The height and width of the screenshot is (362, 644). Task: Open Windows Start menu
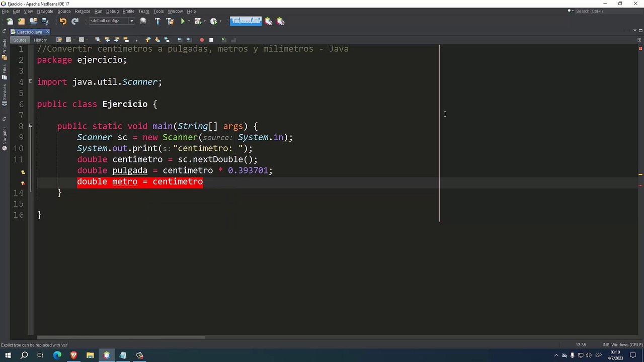pyautogui.click(x=8, y=355)
